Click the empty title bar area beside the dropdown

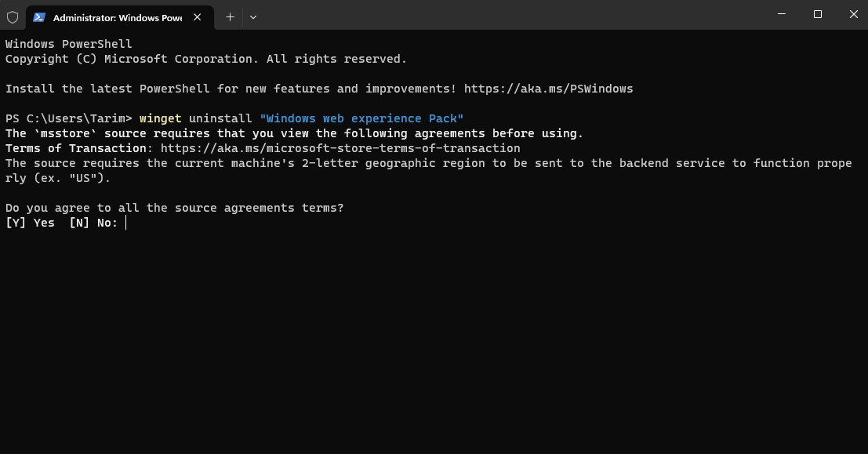coord(510,16)
